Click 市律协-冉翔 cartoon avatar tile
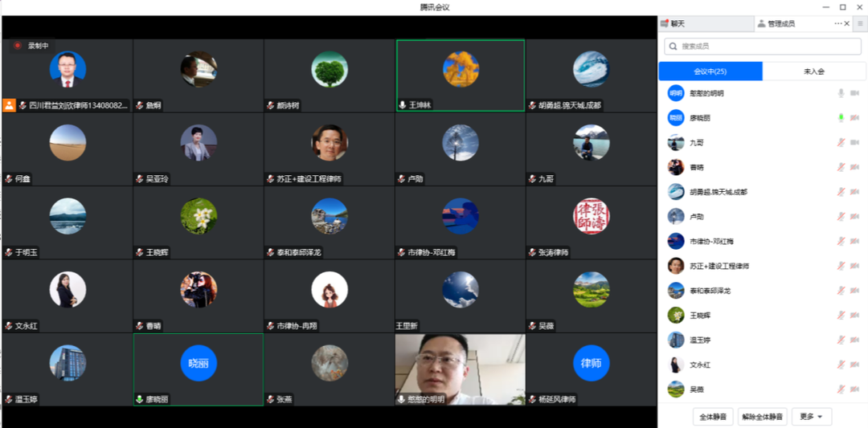This screenshot has width=868, height=428. (x=330, y=289)
